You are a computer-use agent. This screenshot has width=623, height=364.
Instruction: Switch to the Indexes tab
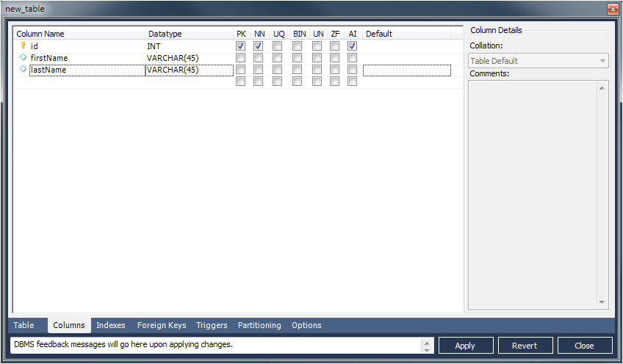pyautogui.click(x=111, y=325)
